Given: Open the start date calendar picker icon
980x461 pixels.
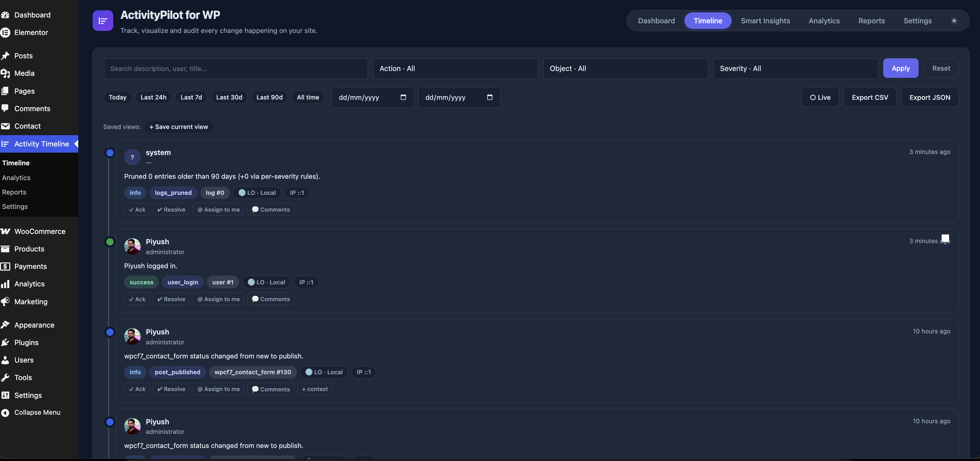Looking at the screenshot, I should click(403, 97).
